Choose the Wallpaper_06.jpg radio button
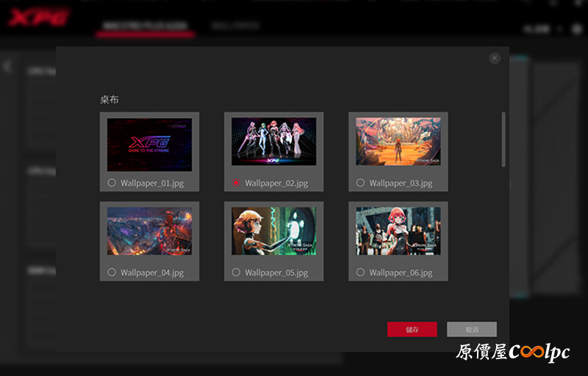Screen dimensions: 588x376 point(360,272)
